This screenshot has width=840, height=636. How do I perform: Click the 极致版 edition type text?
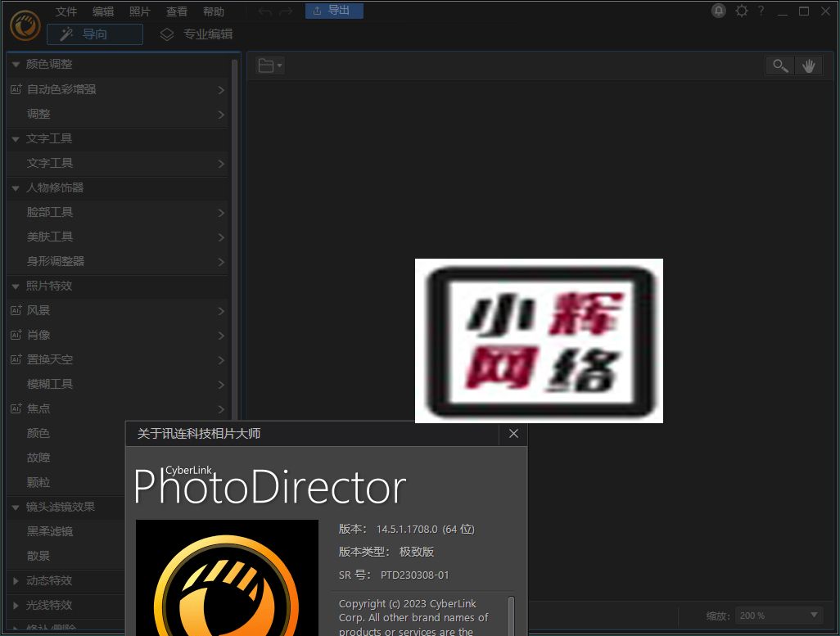point(417,552)
